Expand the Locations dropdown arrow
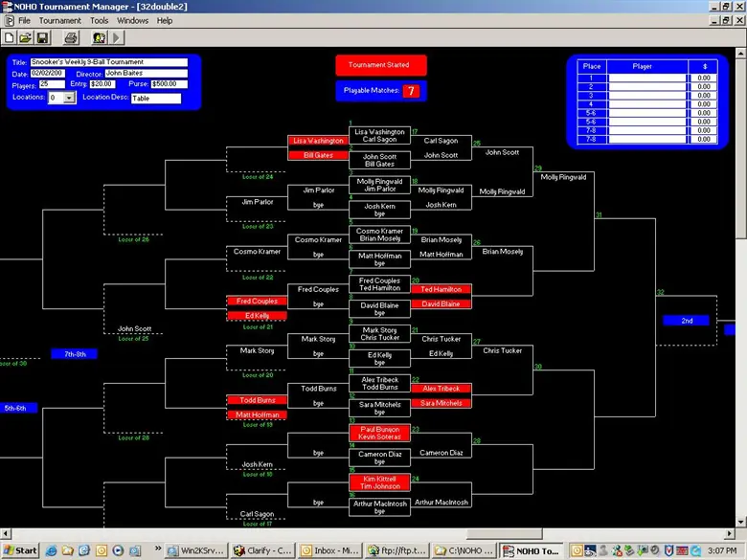Image resolution: width=747 pixels, height=560 pixels. (x=70, y=98)
